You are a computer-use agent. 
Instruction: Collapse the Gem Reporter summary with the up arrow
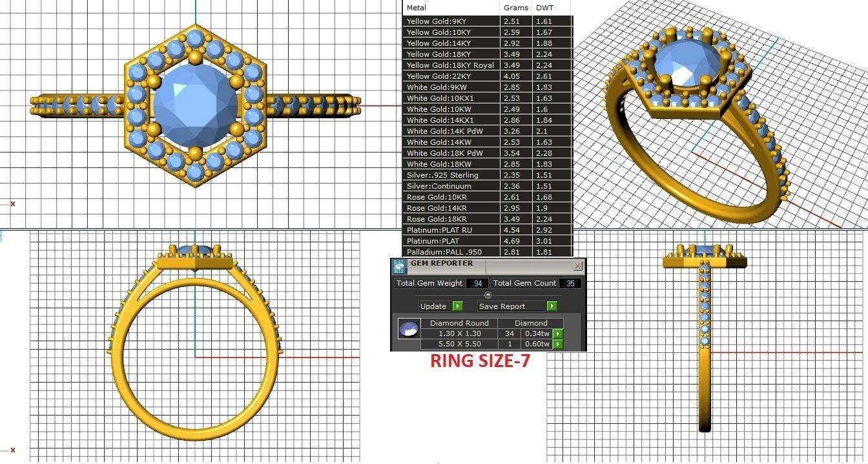point(488,295)
